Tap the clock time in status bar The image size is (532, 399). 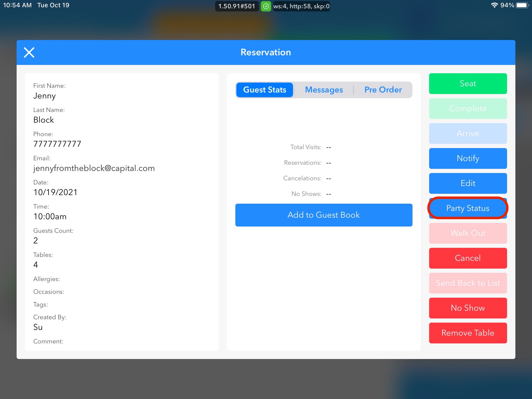coord(17,5)
